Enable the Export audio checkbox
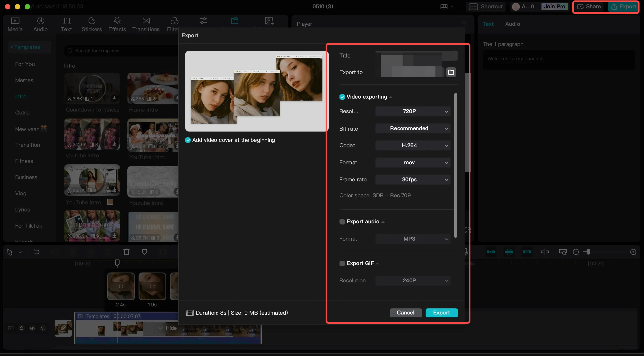Image resolution: width=644 pixels, height=356 pixels. (x=342, y=222)
